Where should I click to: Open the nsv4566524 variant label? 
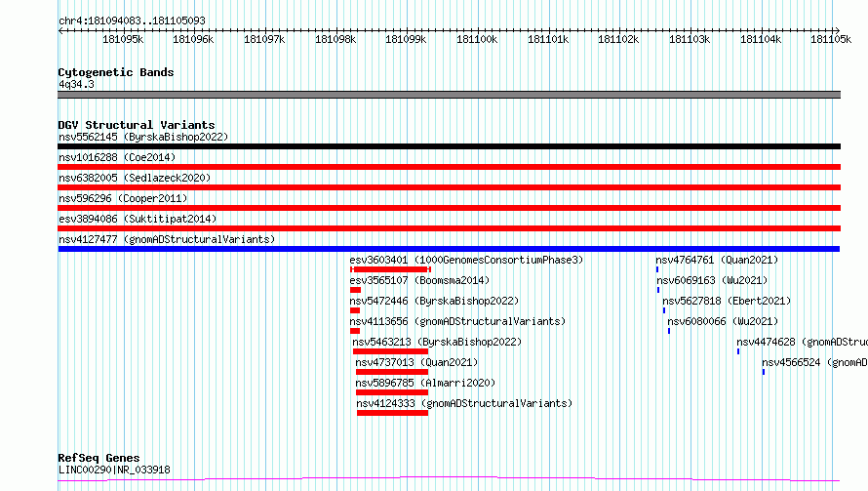(x=814, y=362)
